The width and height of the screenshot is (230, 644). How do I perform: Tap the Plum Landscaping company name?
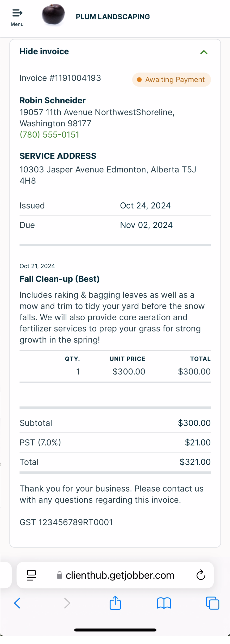pos(113,17)
